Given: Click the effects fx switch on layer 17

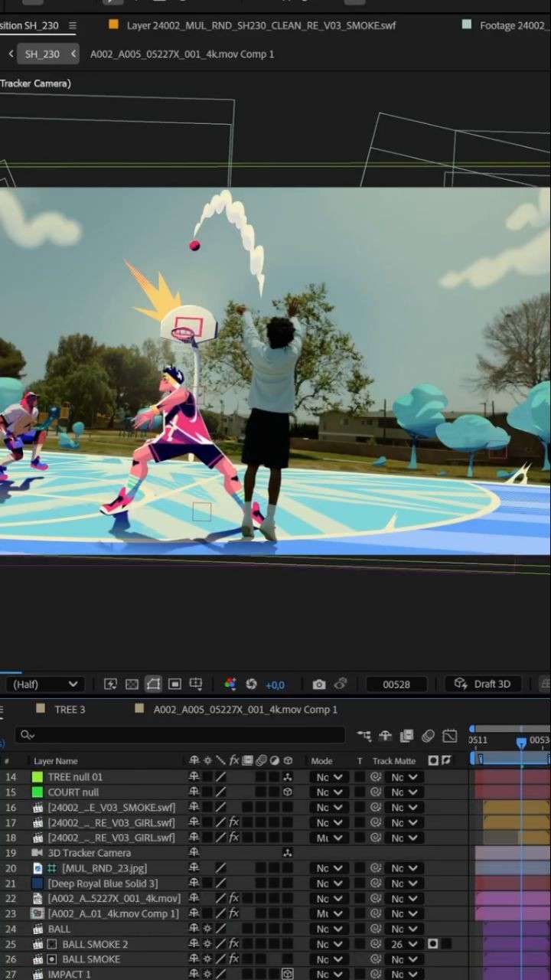Looking at the screenshot, I should [234, 822].
